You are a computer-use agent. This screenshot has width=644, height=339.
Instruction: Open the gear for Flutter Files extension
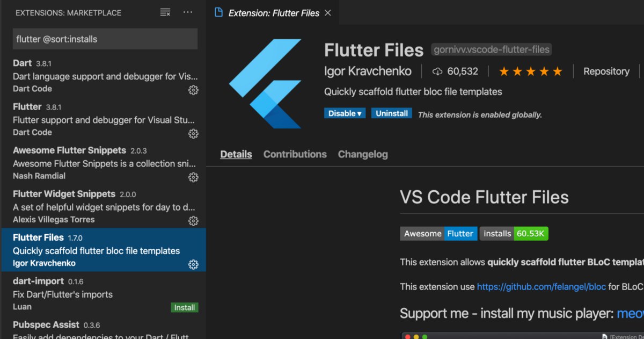point(193,264)
